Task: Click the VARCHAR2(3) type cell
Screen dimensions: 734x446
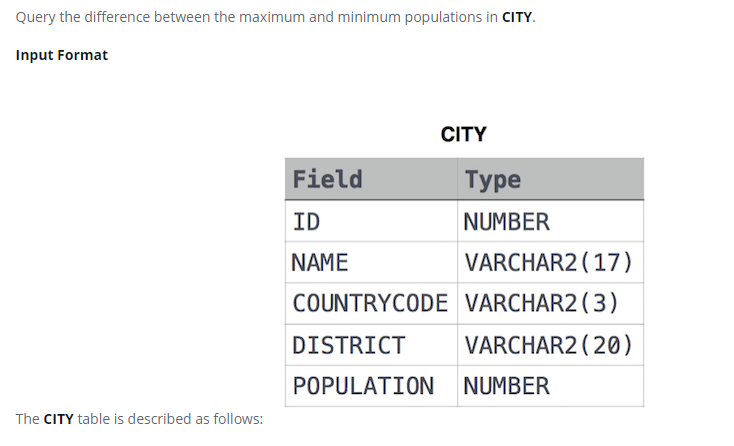Action: coord(550,303)
